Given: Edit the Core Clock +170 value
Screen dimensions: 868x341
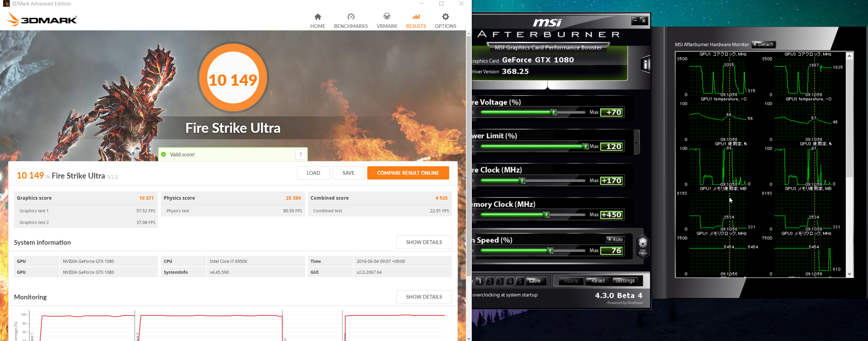Looking at the screenshot, I should tap(612, 181).
